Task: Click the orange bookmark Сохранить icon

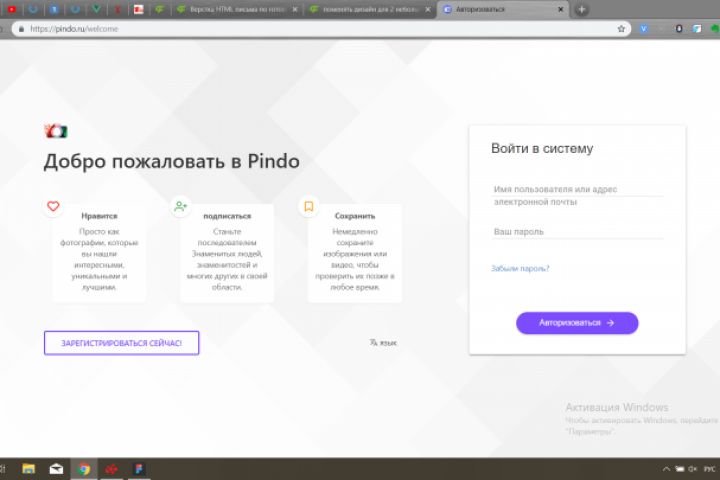Action: coord(309,206)
